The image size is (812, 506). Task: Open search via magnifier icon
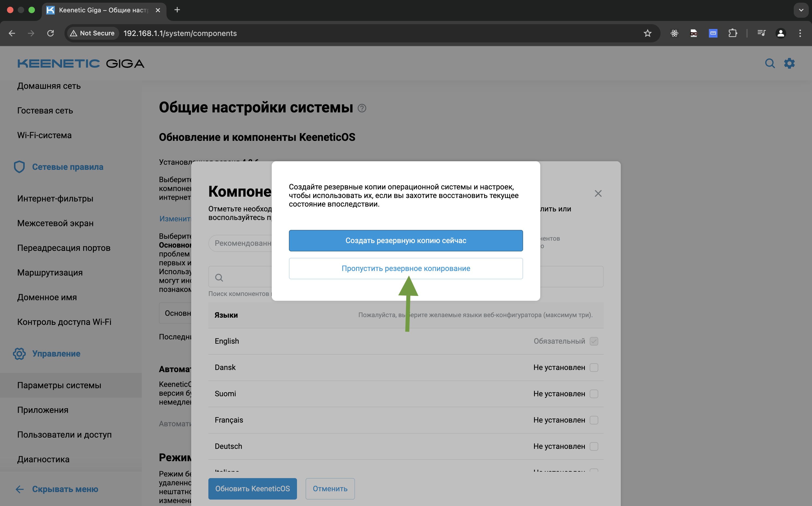point(770,63)
